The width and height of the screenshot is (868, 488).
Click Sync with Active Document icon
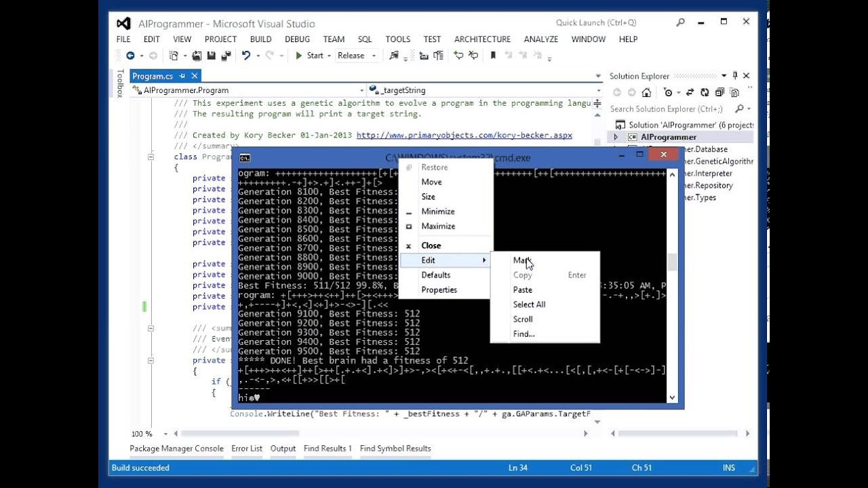pos(690,93)
